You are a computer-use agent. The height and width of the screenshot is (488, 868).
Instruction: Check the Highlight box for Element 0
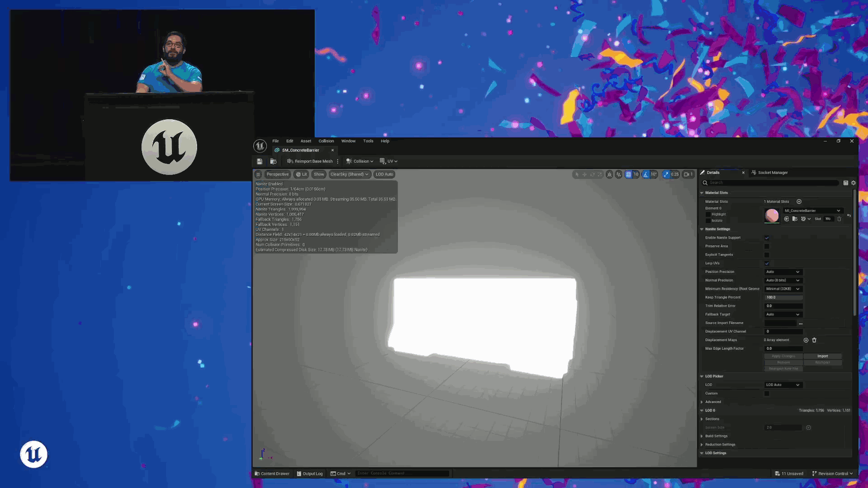point(708,214)
